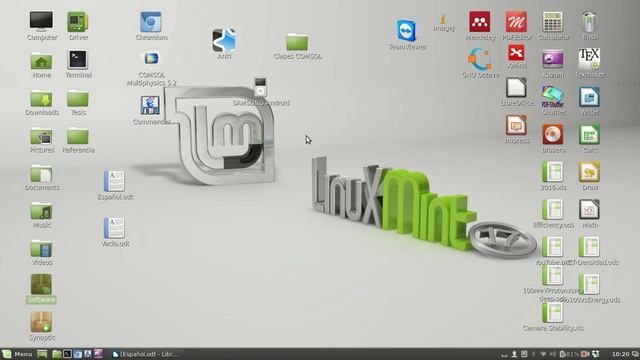Image resolution: width=640 pixels, height=360 pixels.
Task: Open the Tesis folder
Action: pyautogui.click(x=78, y=99)
